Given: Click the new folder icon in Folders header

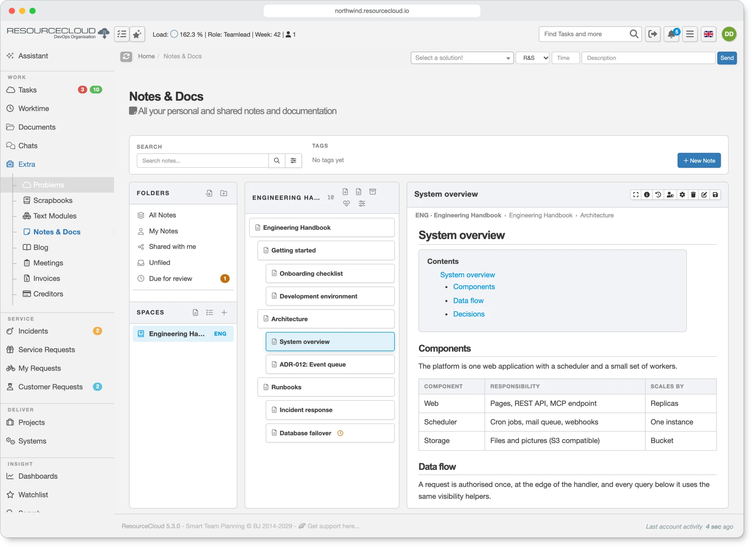Looking at the screenshot, I should click(x=224, y=193).
